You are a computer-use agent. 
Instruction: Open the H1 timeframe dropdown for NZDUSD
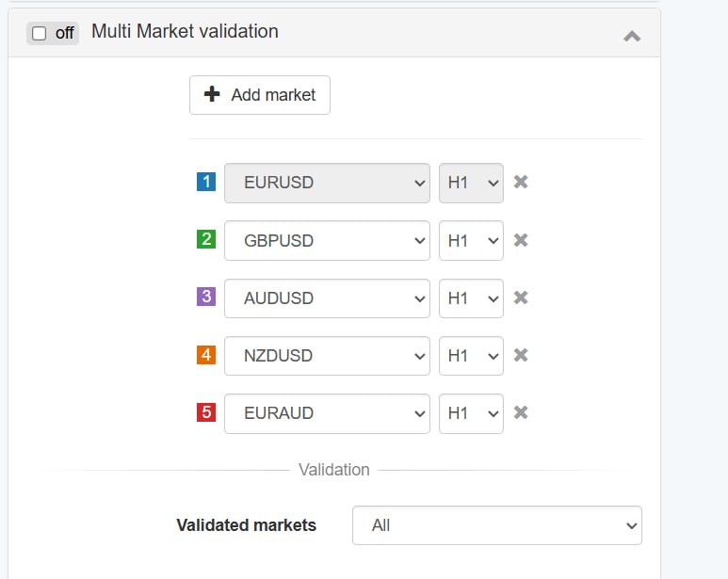point(471,356)
